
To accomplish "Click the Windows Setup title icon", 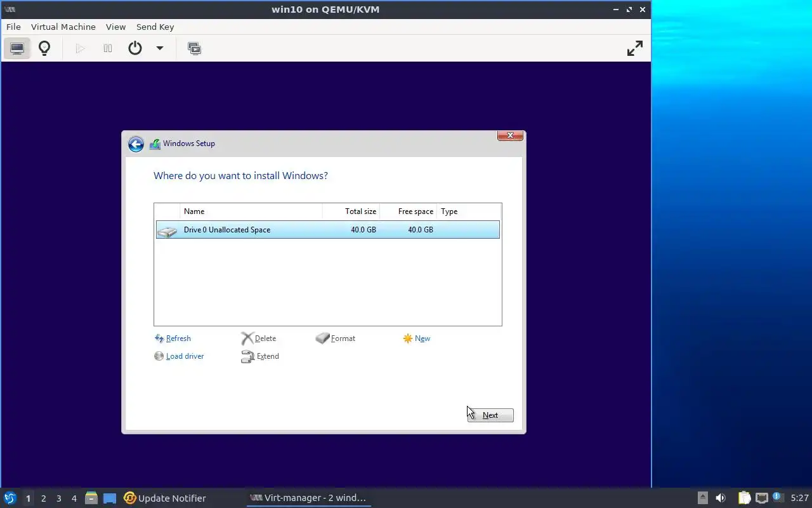I will 155,144.
